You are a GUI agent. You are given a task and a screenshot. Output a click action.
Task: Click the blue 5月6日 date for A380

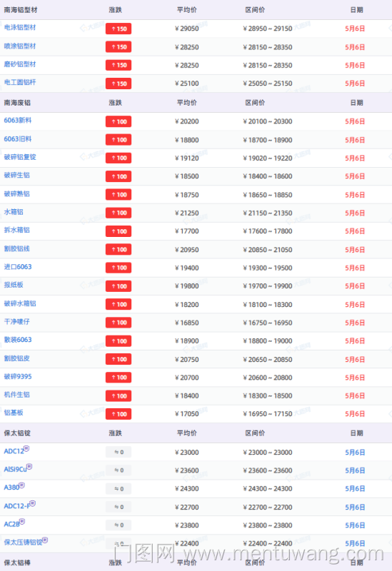355,489
